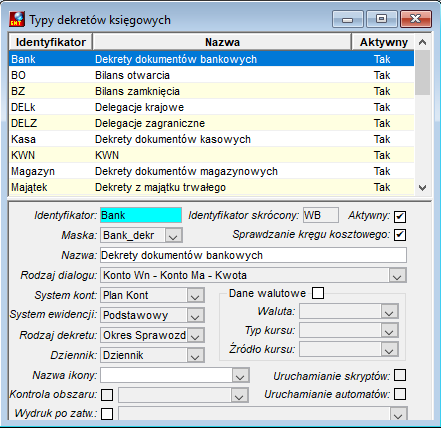The width and height of the screenshot is (441, 428).
Task: Toggle the Aktywny checkbox
Action: tap(400, 217)
